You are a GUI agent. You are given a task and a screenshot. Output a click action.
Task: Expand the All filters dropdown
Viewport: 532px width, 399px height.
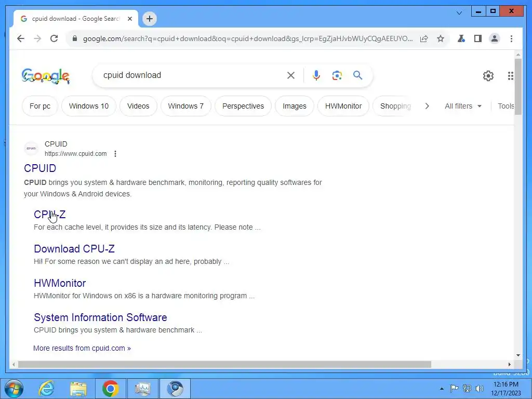point(463,106)
